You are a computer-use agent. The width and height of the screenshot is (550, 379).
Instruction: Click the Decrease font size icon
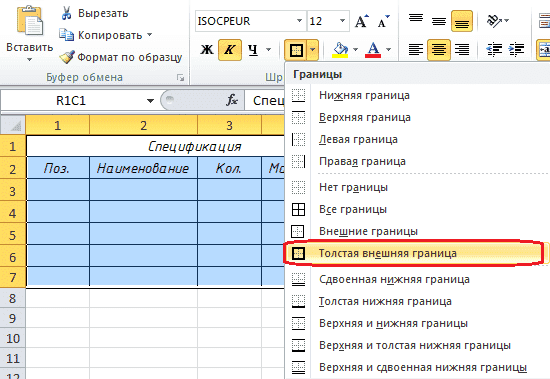pos(383,21)
